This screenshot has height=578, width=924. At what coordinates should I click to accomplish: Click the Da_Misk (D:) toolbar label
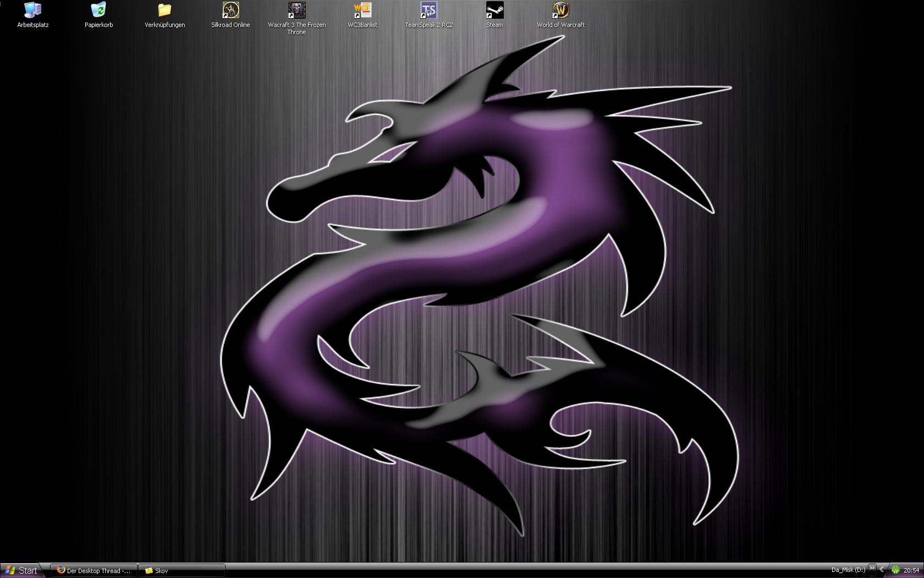[848, 570]
